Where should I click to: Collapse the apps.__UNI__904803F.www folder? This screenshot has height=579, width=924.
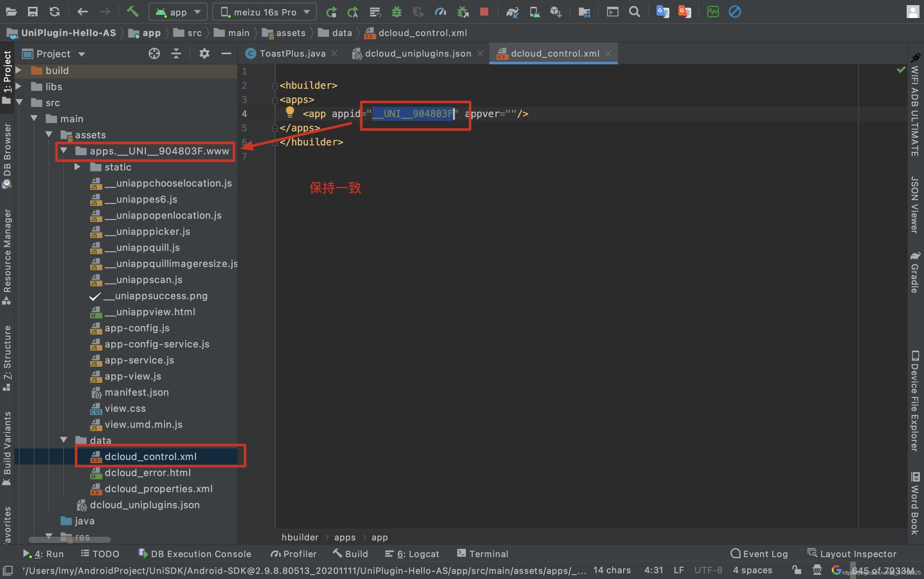pyautogui.click(x=64, y=151)
